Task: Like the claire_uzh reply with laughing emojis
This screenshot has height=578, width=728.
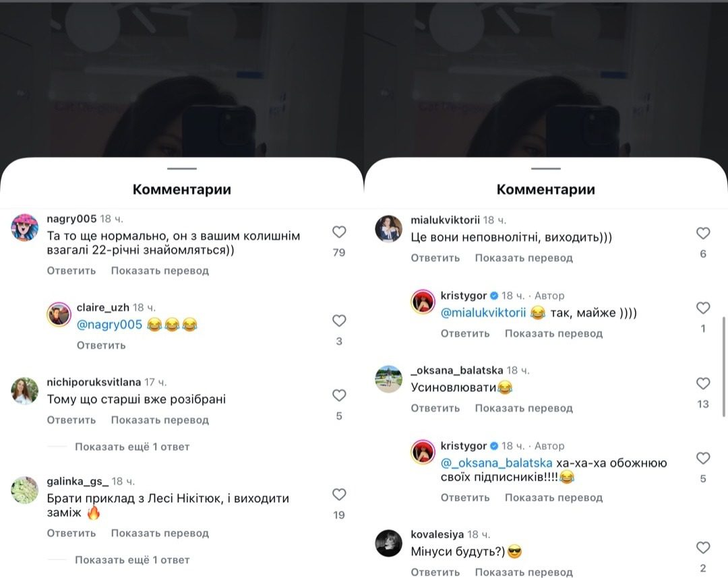Action: [x=339, y=321]
